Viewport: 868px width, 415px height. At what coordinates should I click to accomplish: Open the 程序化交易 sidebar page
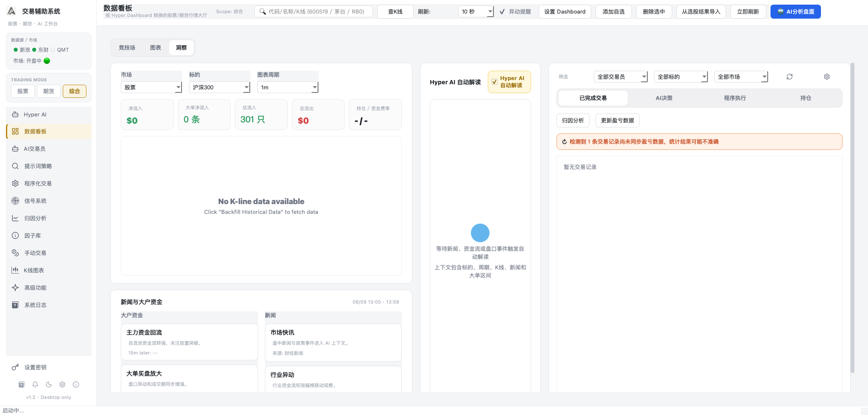coord(49,183)
